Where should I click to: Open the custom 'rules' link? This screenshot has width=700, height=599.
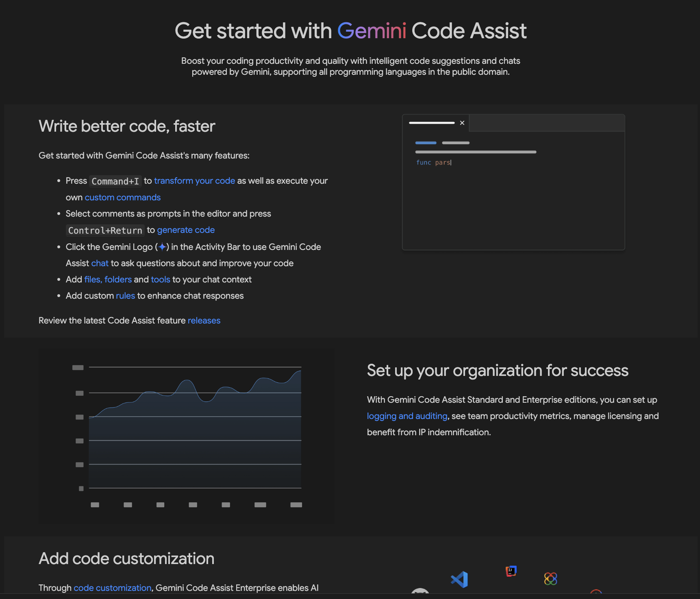(125, 296)
